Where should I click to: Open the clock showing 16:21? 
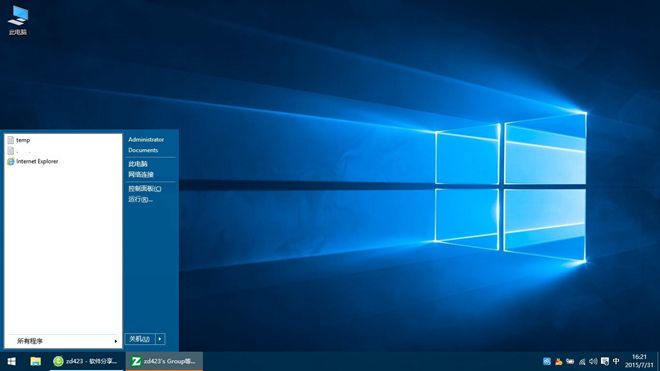click(639, 361)
